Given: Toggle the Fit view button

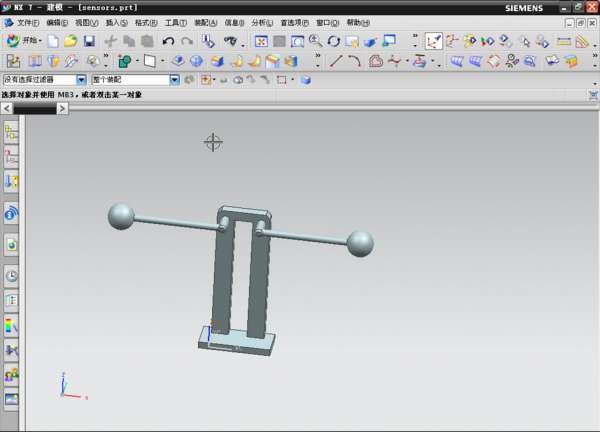Looking at the screenshot, I should [x=261, y=41].
